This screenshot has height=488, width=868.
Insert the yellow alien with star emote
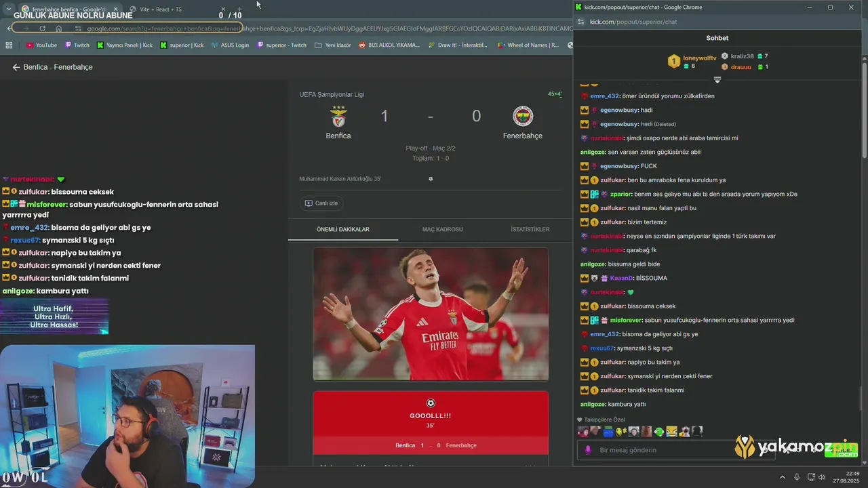click(x=620, y=432)
